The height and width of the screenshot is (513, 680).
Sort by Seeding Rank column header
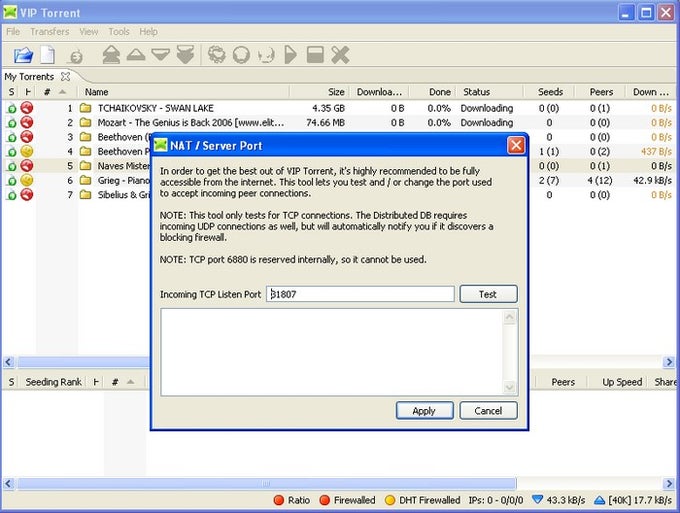point(53,382)
